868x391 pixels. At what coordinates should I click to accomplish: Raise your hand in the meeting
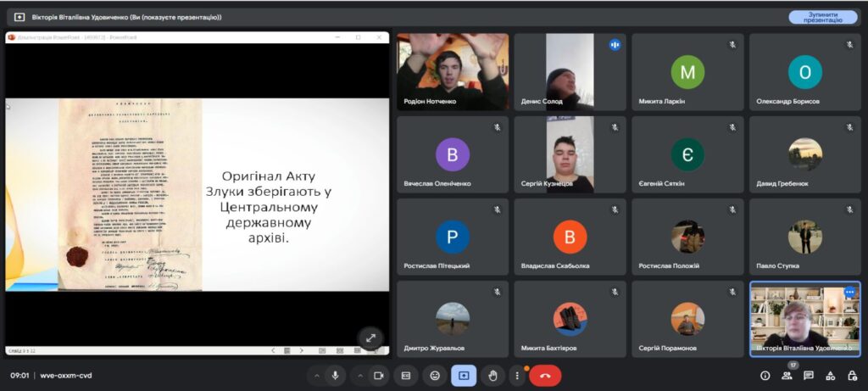[x=492, y=375]
